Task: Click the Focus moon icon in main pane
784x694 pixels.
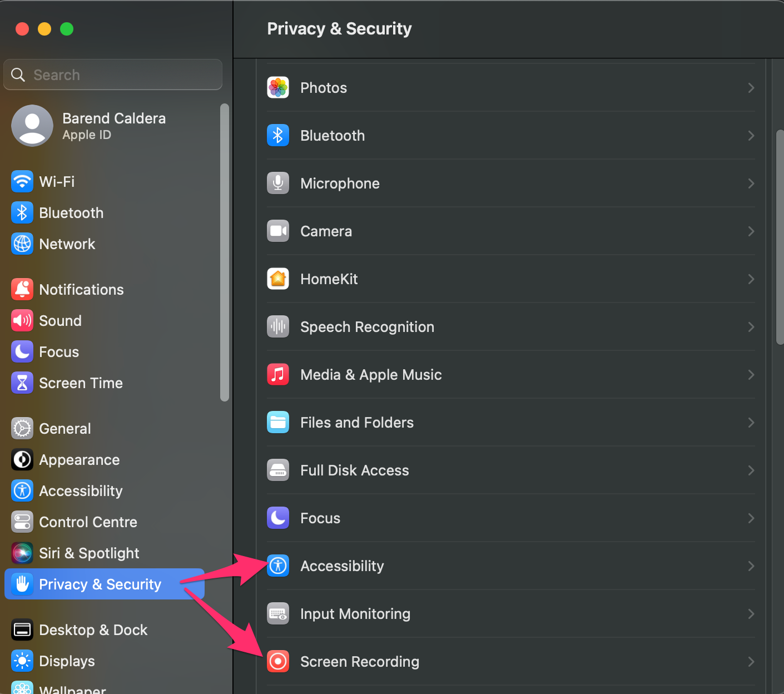Action: pyautogui.click(x=278, y=518)
